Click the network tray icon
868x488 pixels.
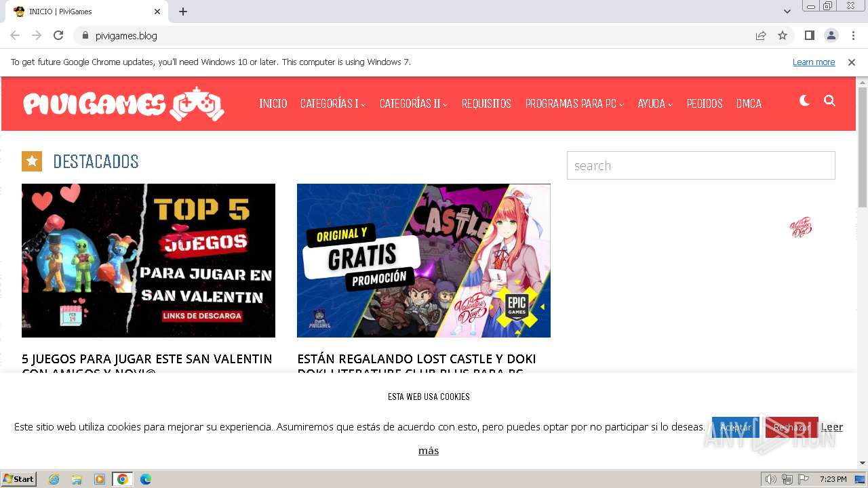pos(787,479)
